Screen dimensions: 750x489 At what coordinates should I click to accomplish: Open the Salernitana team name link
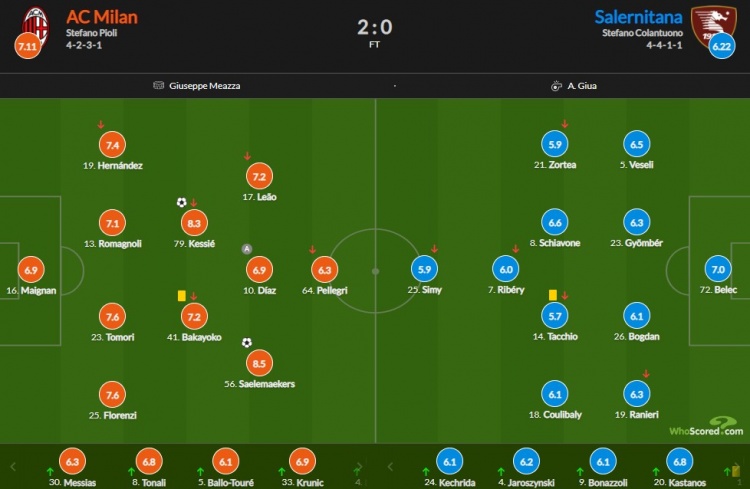[x=638, y=17]
